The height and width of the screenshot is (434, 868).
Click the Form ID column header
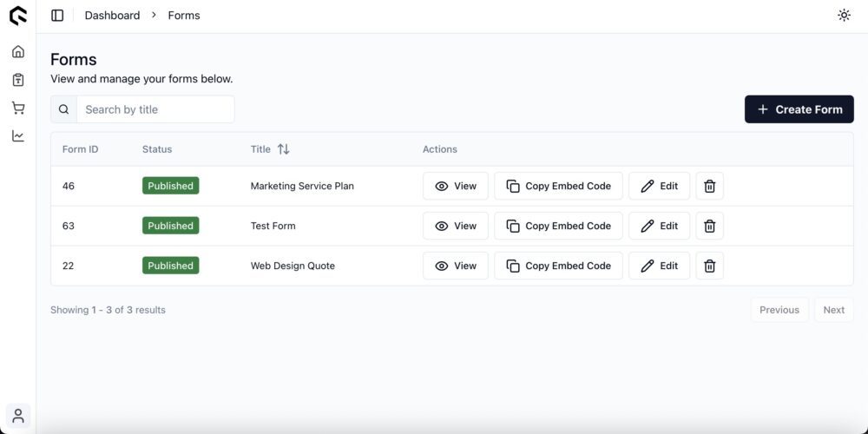tap(80, 149)
